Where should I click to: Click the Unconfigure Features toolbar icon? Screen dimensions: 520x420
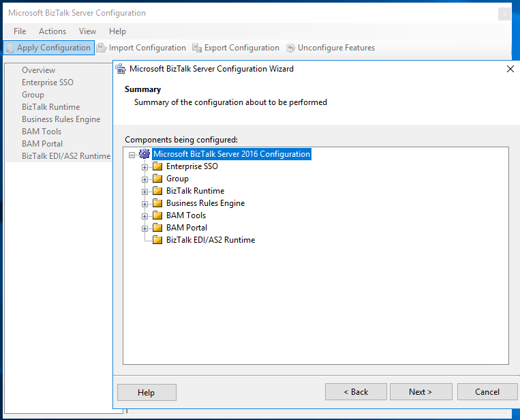[x=290, y=48]
